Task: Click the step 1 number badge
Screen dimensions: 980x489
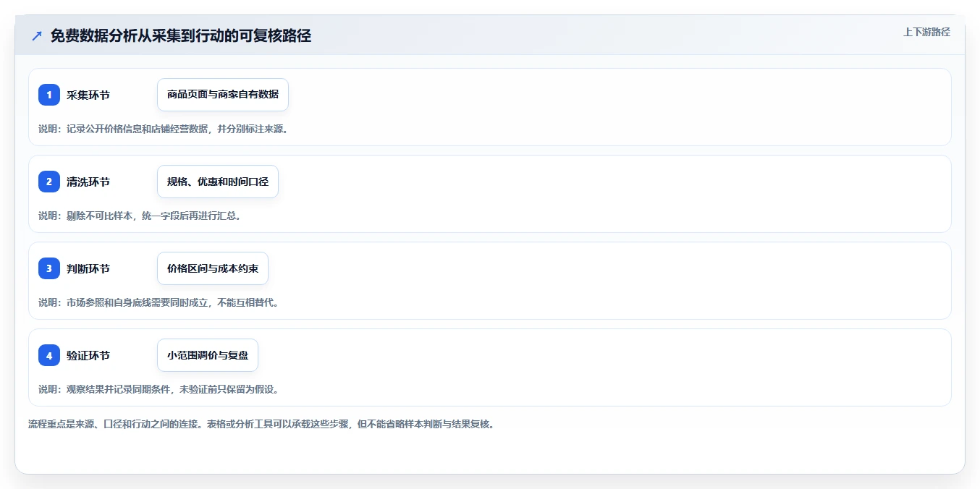Action: [x=49, y=95]
